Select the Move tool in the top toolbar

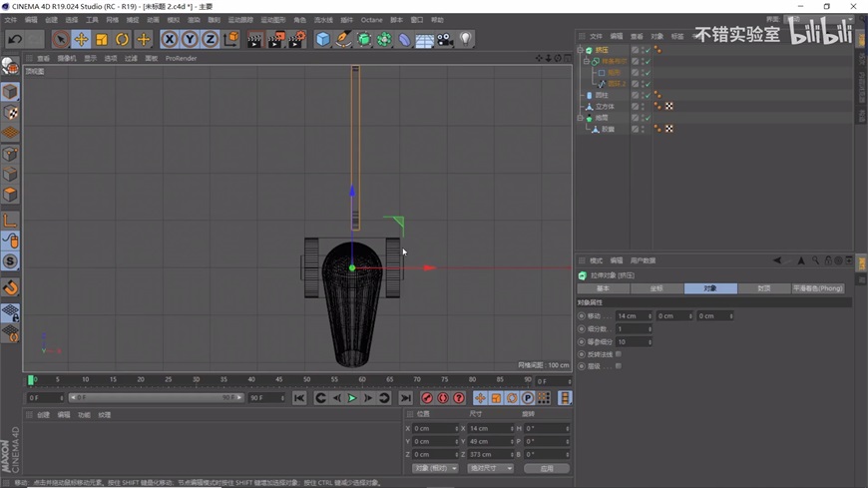click(81, 39)
